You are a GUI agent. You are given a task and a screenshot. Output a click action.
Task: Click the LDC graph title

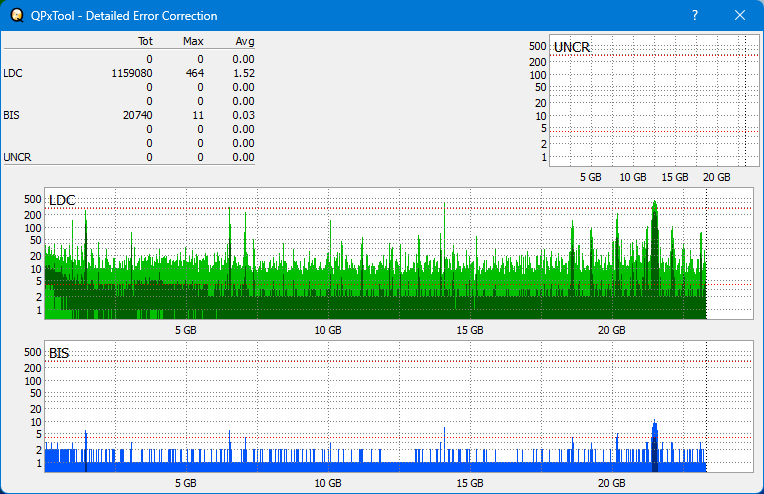point(62,200)
